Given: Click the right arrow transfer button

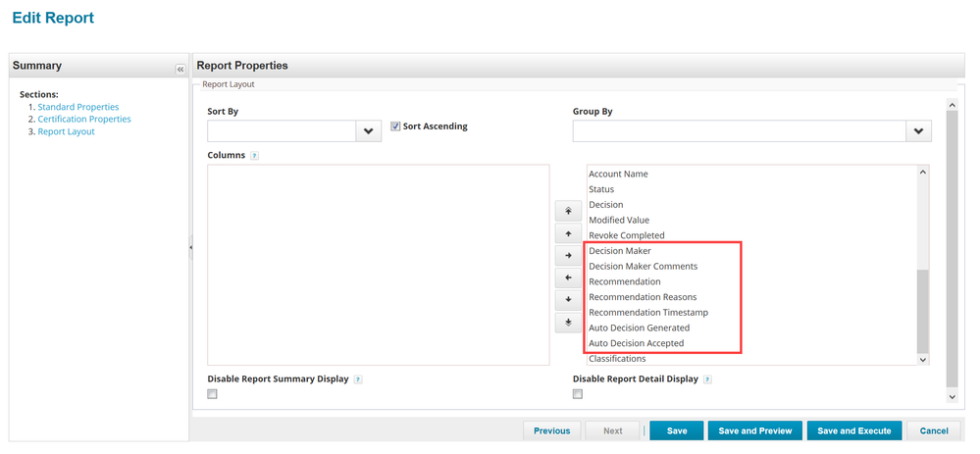Looking at the screenshot, I should 568,256.
